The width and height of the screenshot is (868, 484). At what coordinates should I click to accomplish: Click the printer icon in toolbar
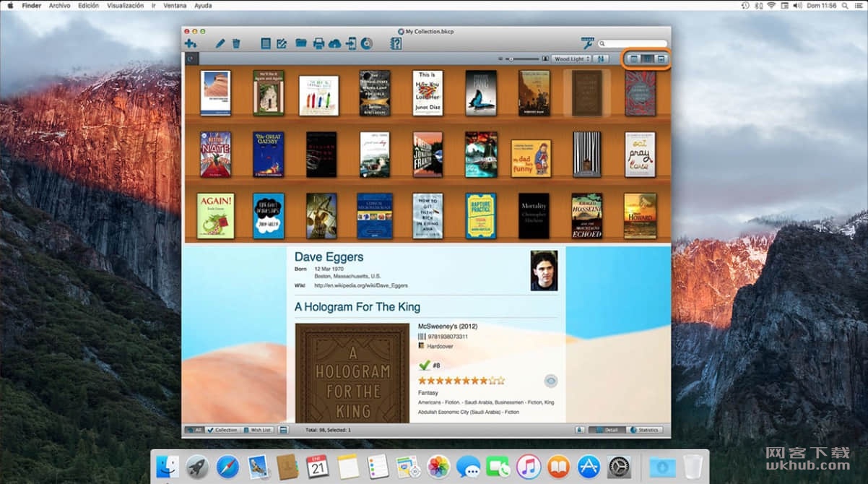point(318,44)
